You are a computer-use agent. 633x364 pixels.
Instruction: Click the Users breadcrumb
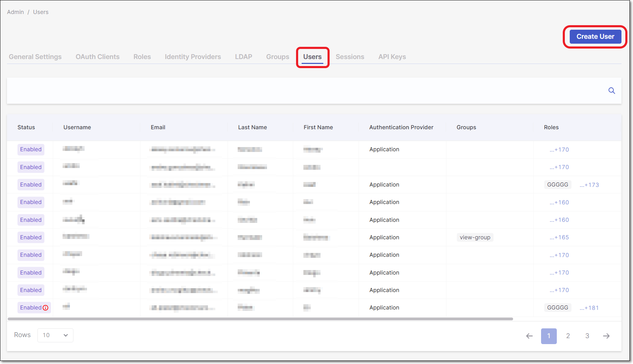click(41, 12)
